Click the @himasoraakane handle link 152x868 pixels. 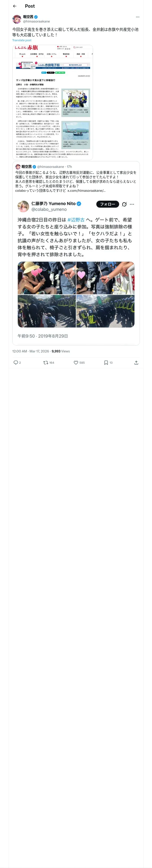(36, 21)
